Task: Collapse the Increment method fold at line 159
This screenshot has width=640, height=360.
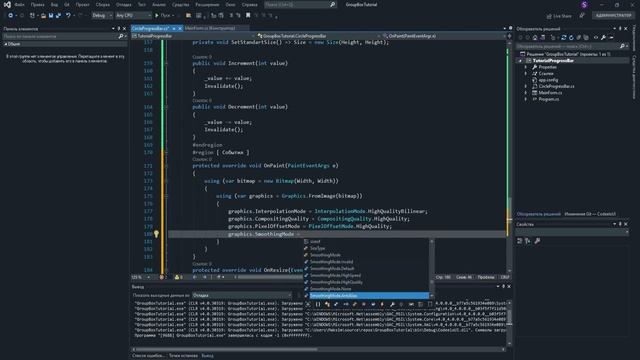Action: 166,63
